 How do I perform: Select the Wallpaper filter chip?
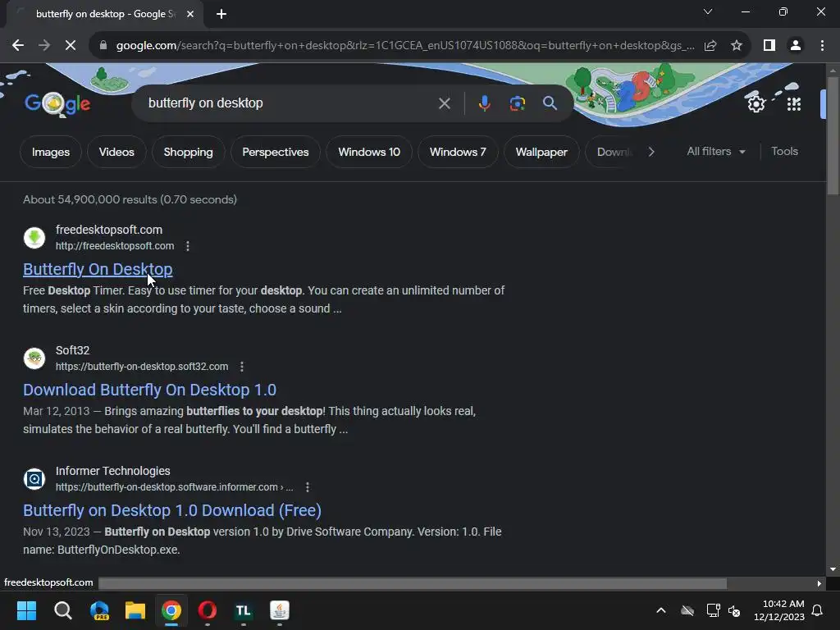pos(541,152)
